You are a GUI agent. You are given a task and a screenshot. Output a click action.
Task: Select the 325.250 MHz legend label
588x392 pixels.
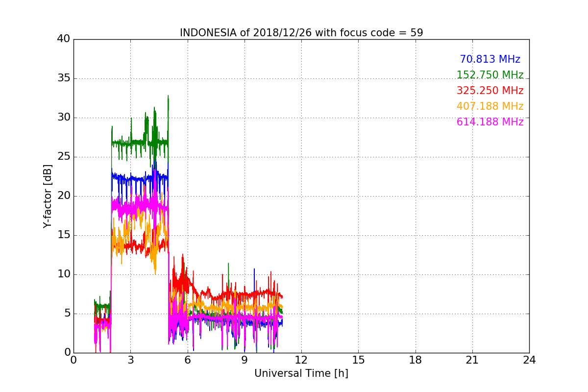coord(490,91)
